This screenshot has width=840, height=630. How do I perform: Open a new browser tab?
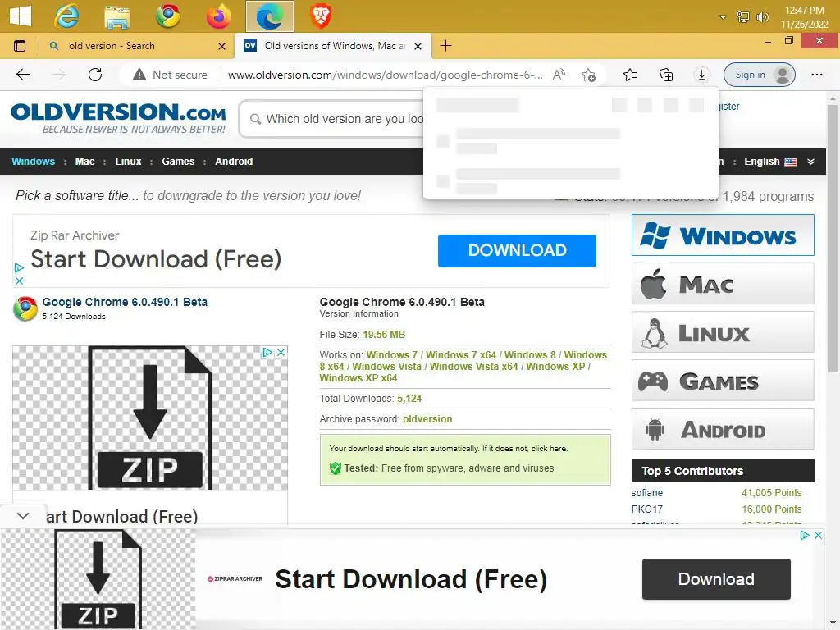[445, 46]
